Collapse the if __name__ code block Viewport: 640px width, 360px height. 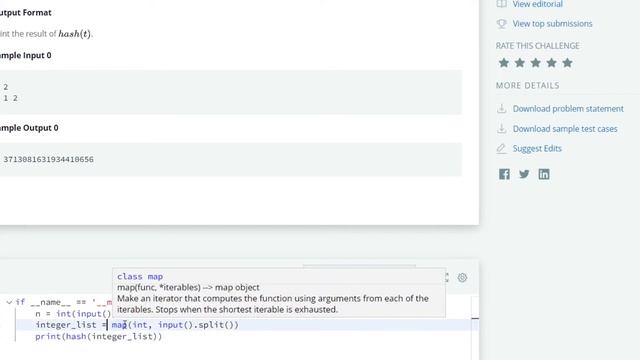9,302
